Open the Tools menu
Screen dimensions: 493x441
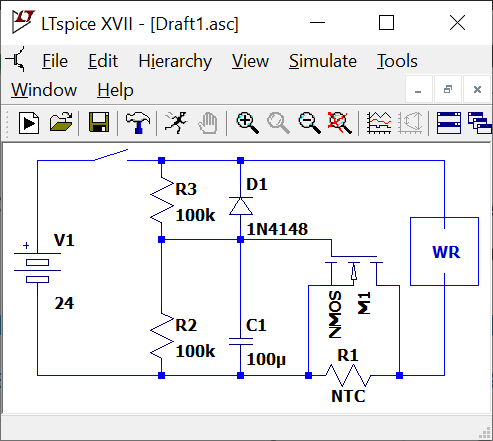397,61
